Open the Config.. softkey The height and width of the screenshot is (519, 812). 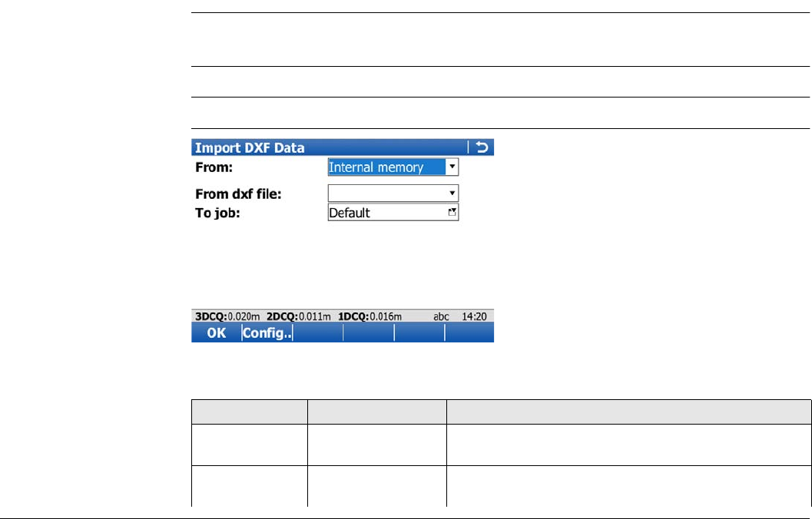267,332
